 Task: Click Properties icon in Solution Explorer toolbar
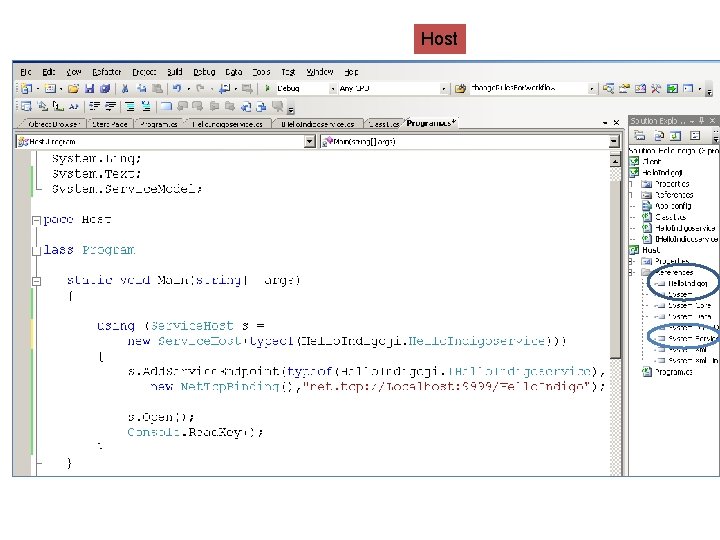click(x=640, y=135)
